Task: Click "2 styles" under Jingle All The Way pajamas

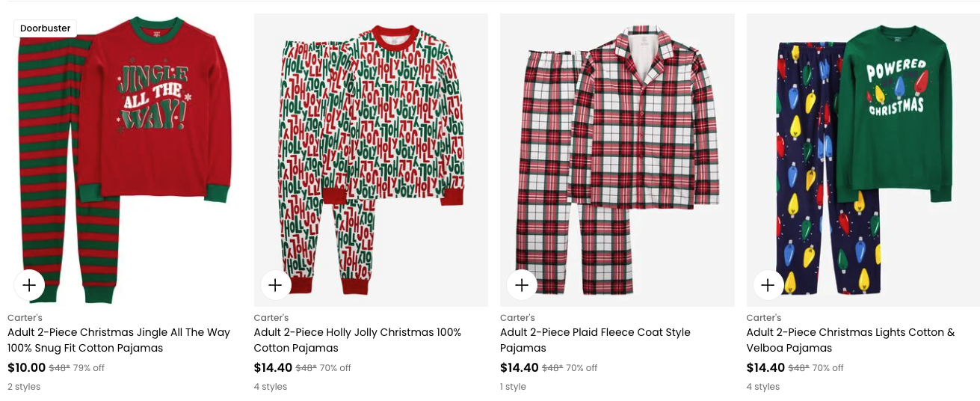Action: [x=24, y=387]
